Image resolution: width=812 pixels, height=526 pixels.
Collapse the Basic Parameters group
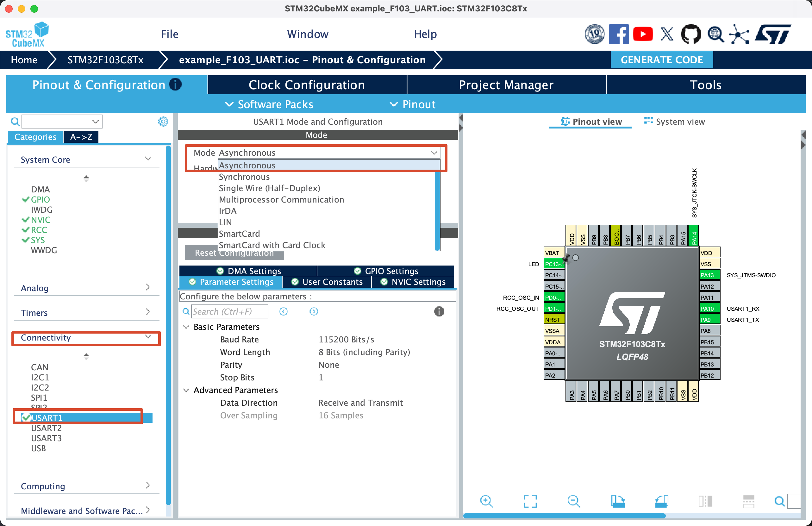point(186,327)
